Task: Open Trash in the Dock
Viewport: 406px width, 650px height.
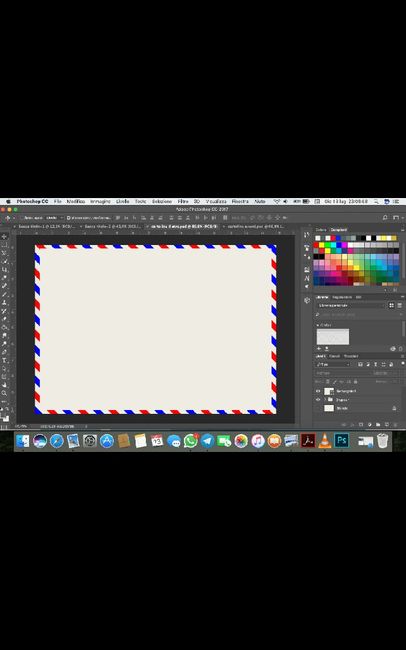Action: (x=382, y=440)
